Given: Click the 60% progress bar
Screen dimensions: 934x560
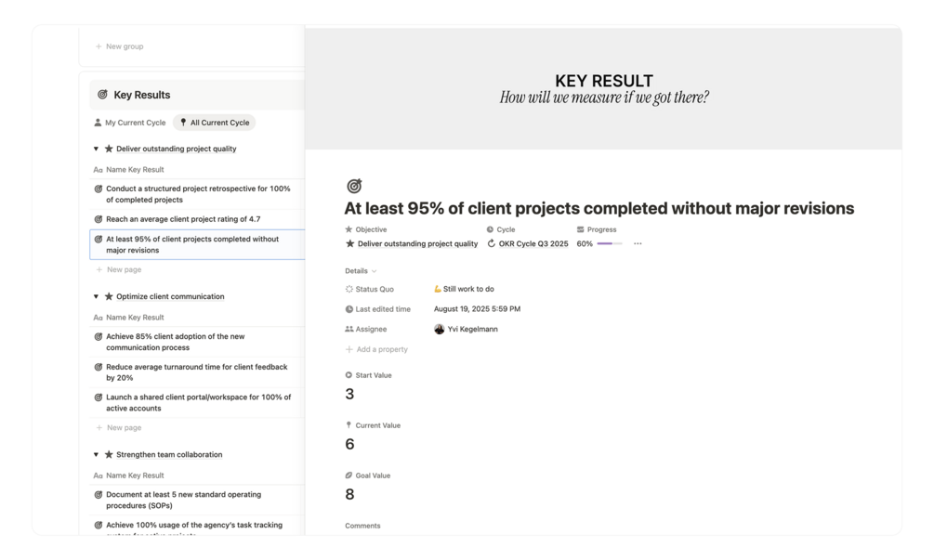Looking at the screenshot, I should (x=610, y=244).
